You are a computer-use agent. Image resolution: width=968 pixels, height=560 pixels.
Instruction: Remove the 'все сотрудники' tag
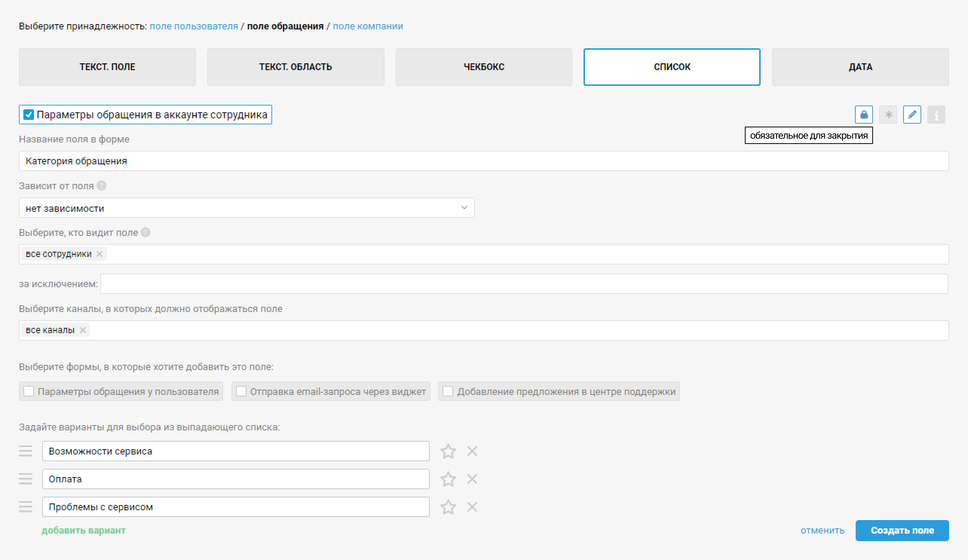point(100,254)
